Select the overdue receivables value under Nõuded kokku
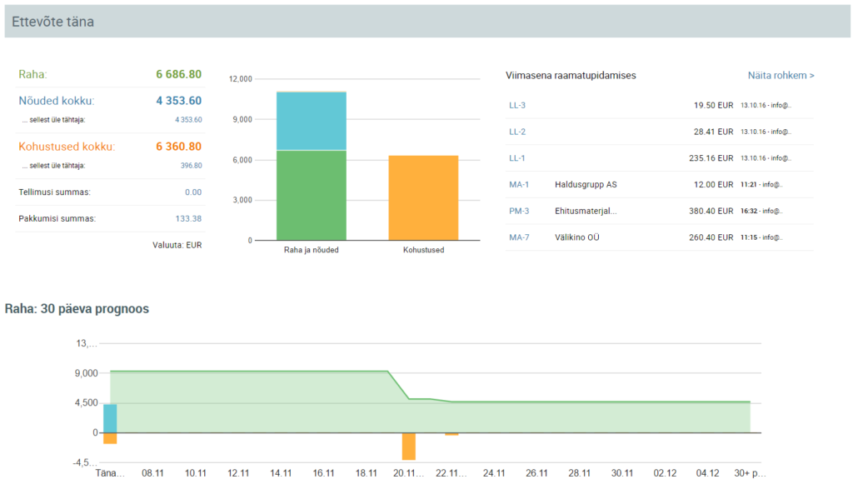The image size is (853, 504). click(x=188, y=120)
